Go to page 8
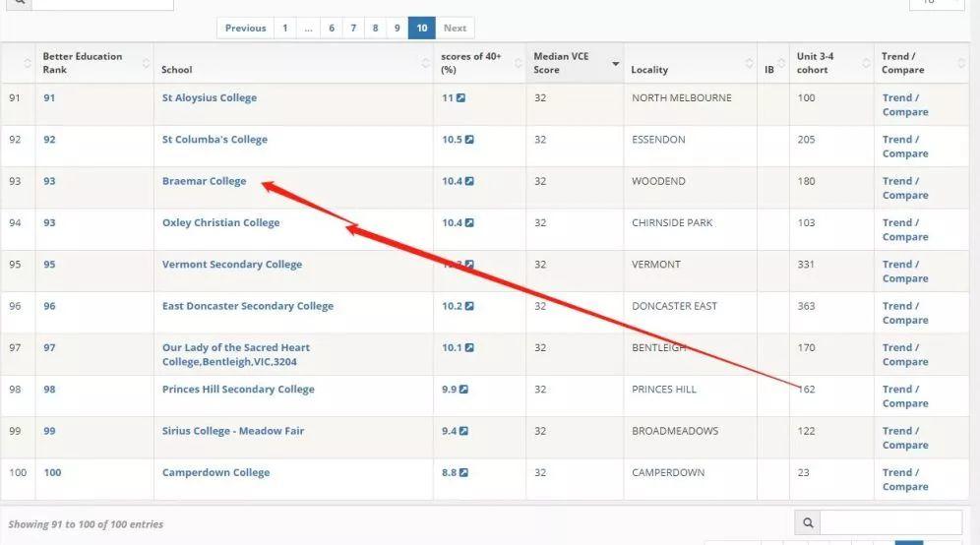This screenshot has width=980, height=545. [x=375, y=29]
